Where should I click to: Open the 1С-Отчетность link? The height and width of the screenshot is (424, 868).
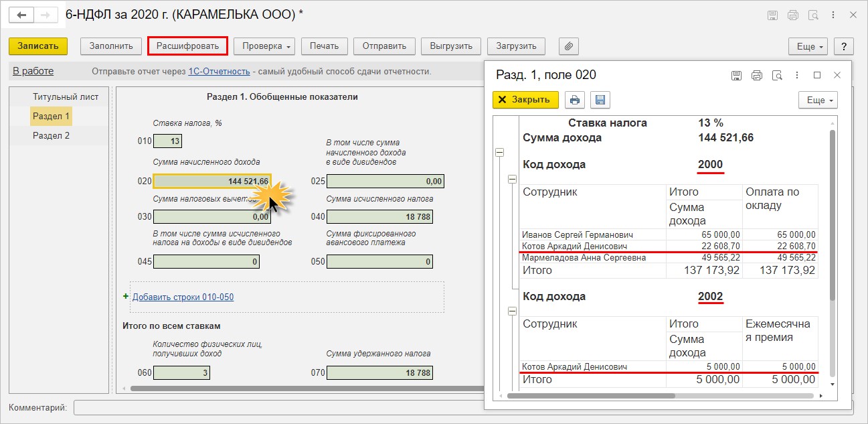[x=219, y=71]
